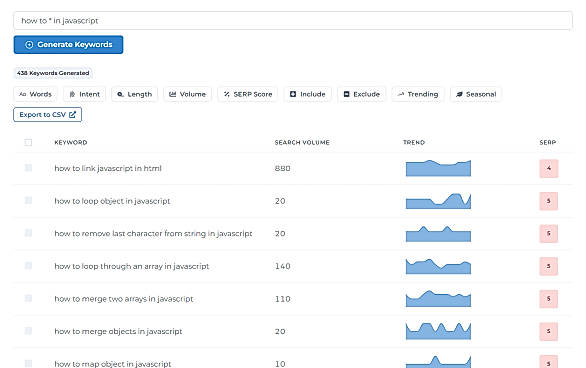The height and width of the screenshot is (368, 586).
Task: Check the 'how to loop through an array' row
Action: point(28,266)
